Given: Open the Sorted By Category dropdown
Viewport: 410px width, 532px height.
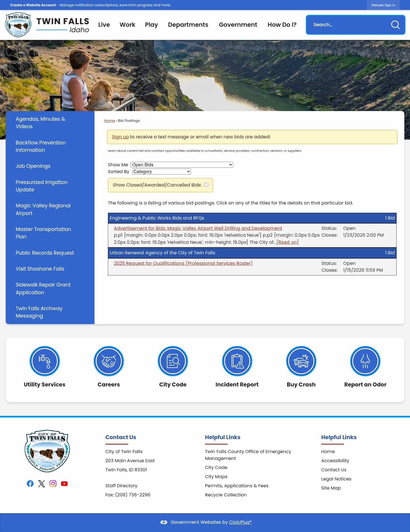Looking at the screenshot, I should click(x=161, y=171).
